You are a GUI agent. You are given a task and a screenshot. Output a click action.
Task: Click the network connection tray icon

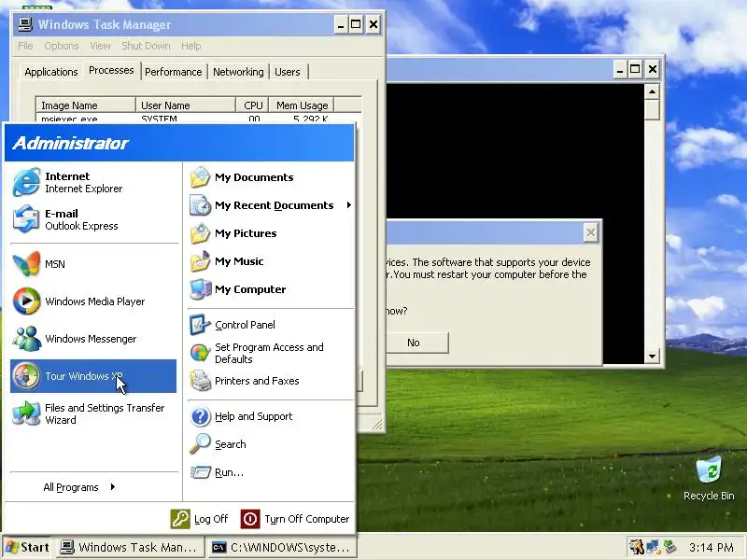[652, 547]
